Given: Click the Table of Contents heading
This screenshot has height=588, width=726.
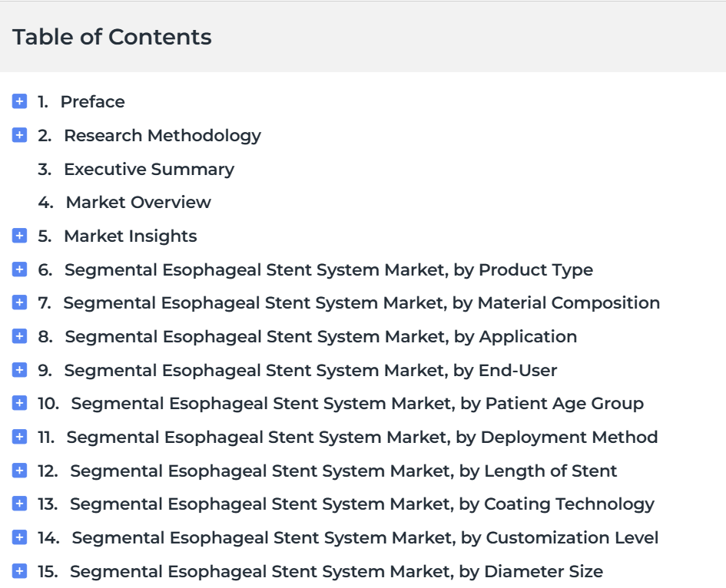Looking at the screenshot, I should (112, 37).
